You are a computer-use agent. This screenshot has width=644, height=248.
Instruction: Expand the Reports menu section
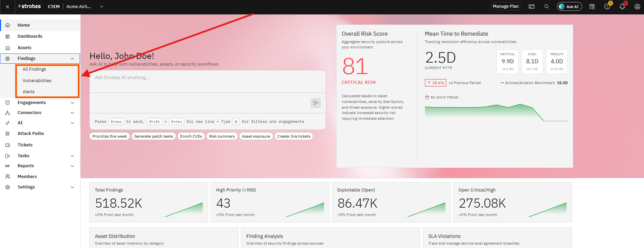tap(72, 166)
